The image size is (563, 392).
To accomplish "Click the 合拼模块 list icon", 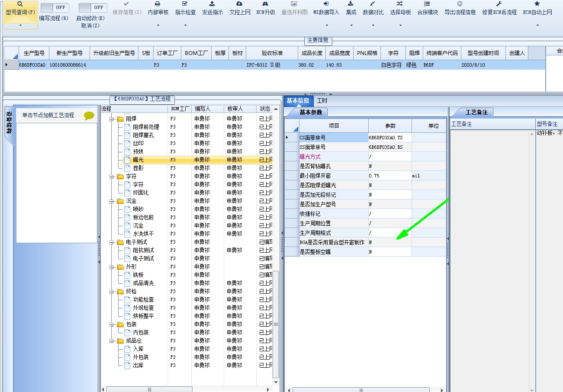I will 427,4.
